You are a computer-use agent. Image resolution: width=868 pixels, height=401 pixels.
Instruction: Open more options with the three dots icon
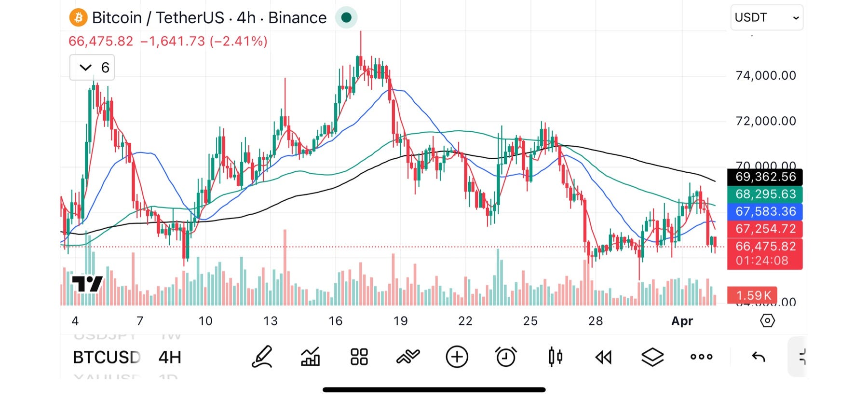pyautogui.click(x=701, y=357)
